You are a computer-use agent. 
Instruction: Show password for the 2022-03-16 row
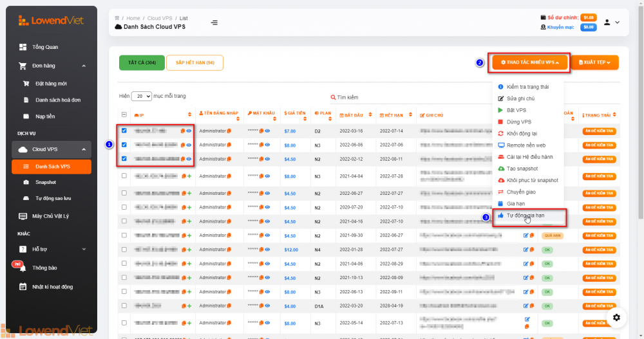click(x=267, y=131)
